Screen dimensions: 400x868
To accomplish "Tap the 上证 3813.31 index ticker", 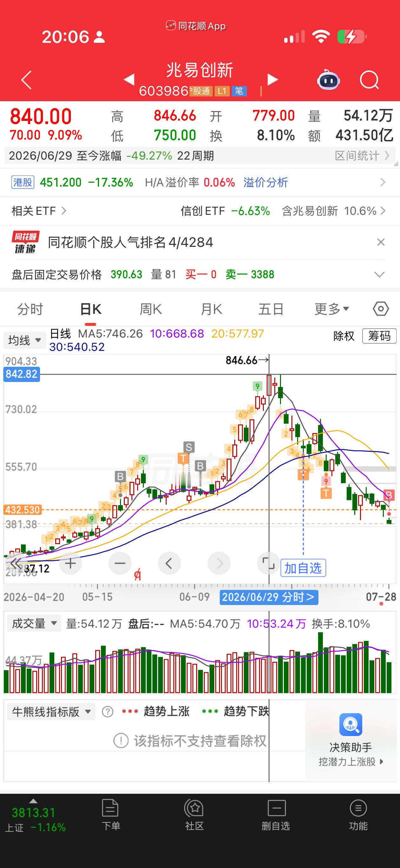I will point(35,819).
